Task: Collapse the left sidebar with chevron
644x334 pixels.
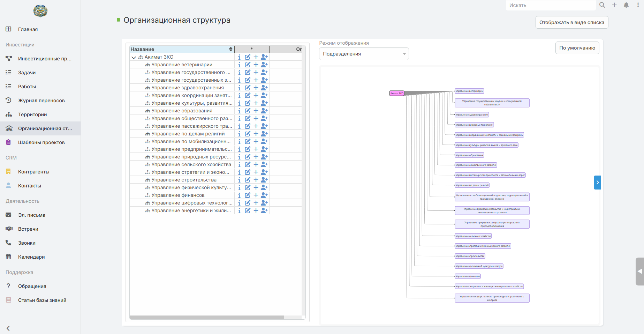Action: click(x=8, y=328)
